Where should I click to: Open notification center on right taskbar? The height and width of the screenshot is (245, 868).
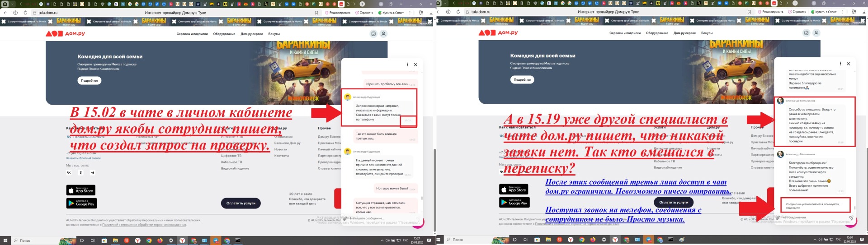point(863,240)
